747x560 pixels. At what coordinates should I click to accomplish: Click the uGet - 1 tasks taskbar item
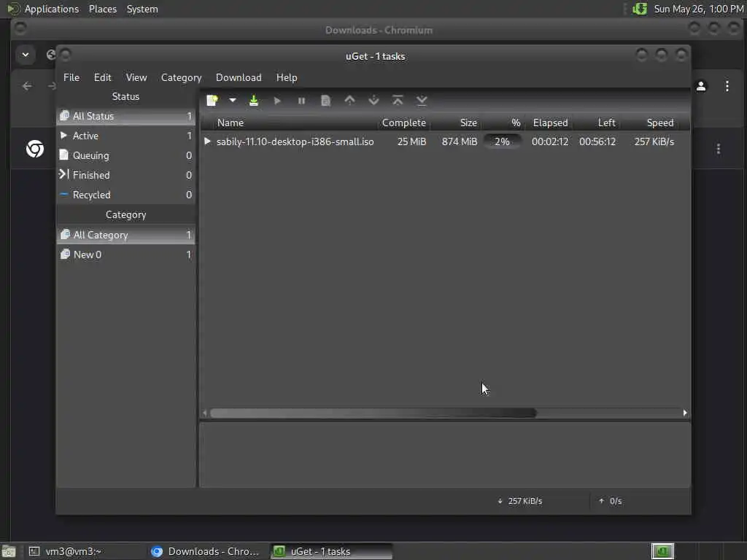[332, 551]
